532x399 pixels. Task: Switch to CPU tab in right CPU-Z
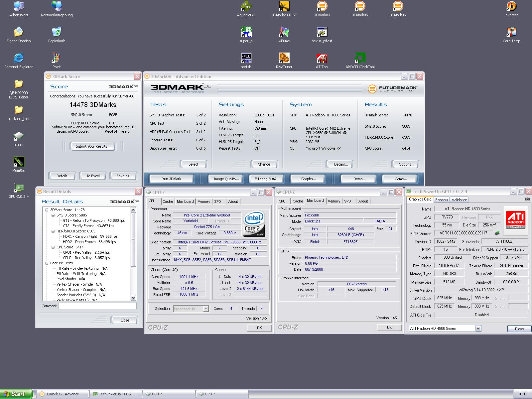click(x=282, y=201)
